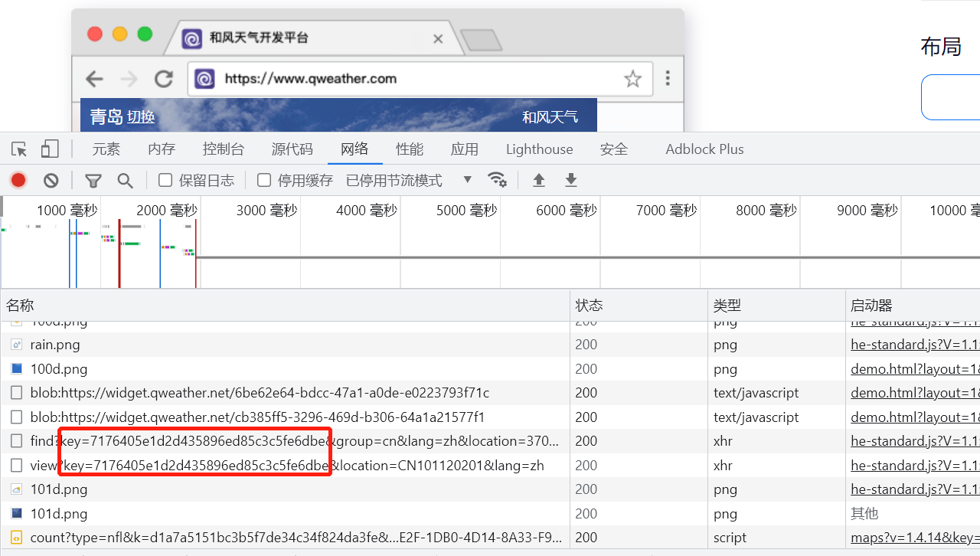Click the inspect element picker icon

point(19,149)
